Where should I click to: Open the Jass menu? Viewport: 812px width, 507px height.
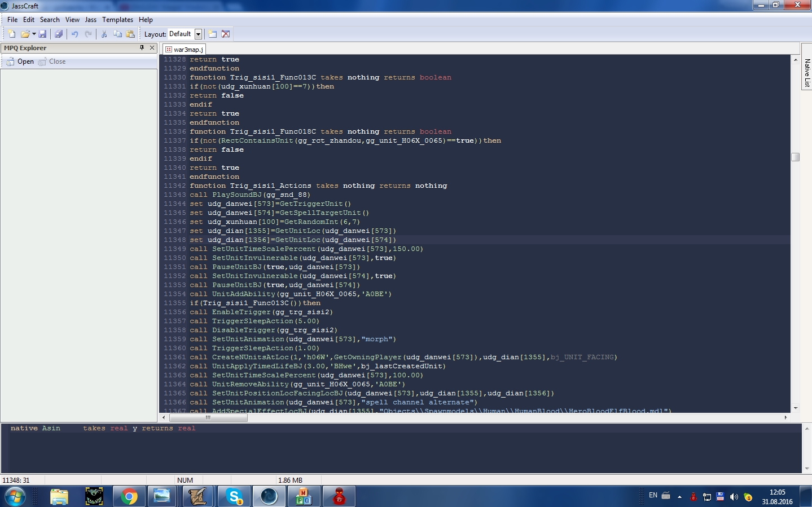coord(91,19)
